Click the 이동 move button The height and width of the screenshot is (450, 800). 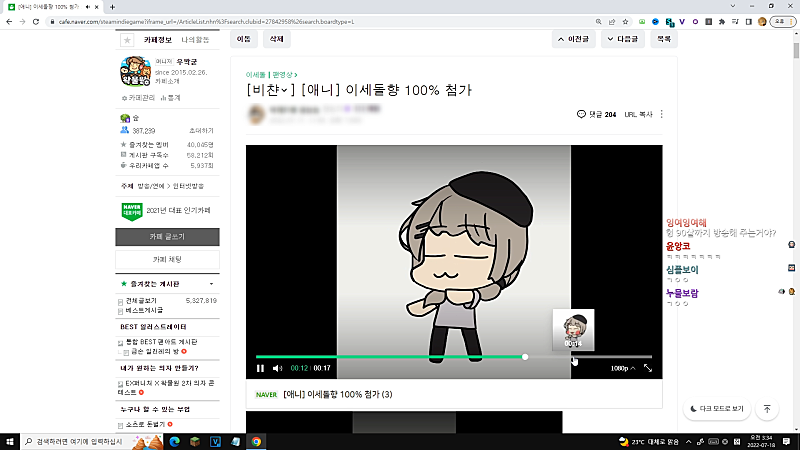click(244, 39)
